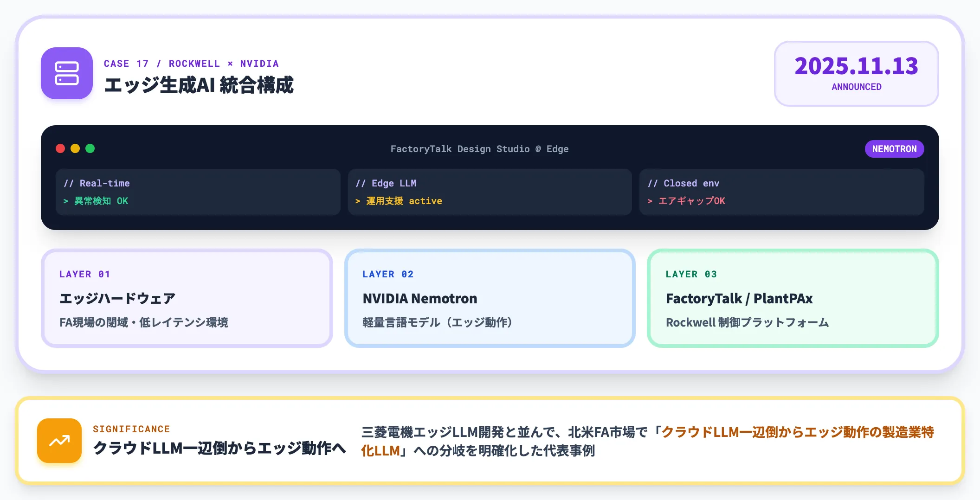Open the Closed env terminal panel

(x=782, y=192)
